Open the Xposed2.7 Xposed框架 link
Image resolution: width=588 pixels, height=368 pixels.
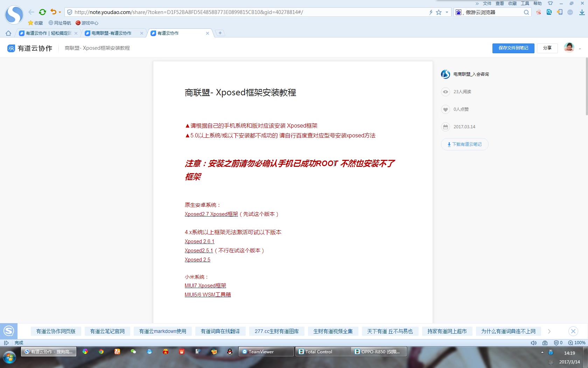coord(211,214)
